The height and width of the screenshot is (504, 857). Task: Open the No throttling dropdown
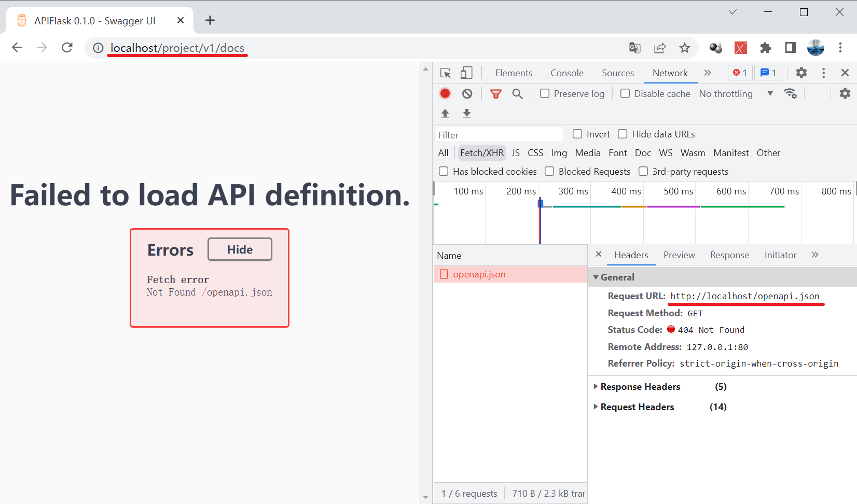point(726,93)
